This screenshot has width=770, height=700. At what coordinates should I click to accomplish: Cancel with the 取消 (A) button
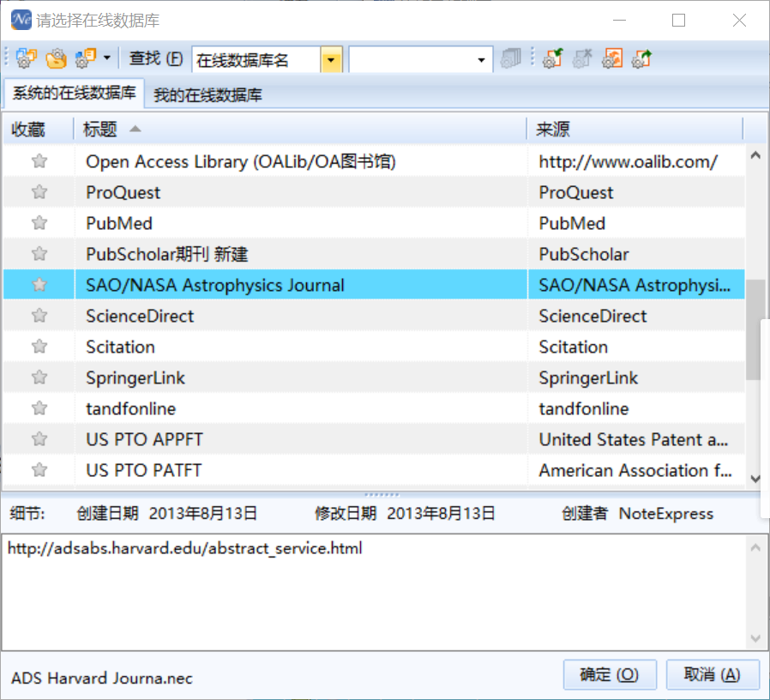712,674
